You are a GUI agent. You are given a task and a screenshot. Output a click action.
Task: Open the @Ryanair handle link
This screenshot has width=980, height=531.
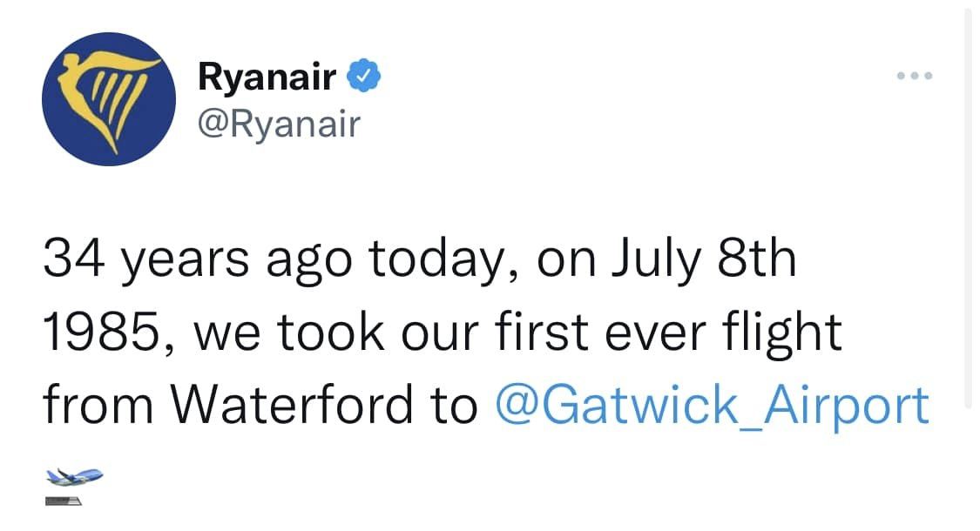[x=279, y=124]
